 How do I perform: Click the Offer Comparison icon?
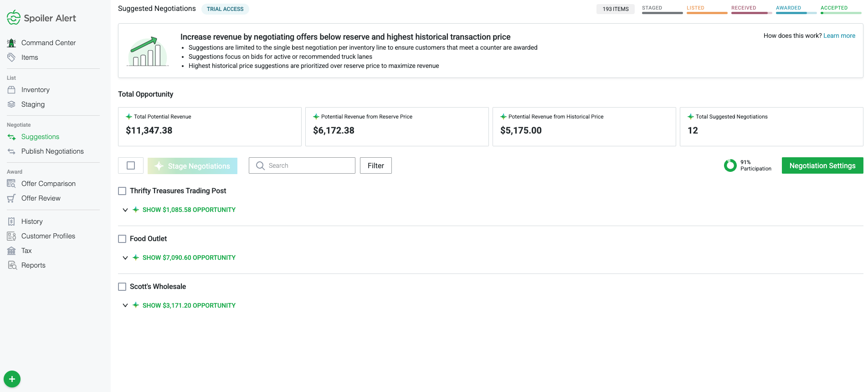tap(11, 184)
